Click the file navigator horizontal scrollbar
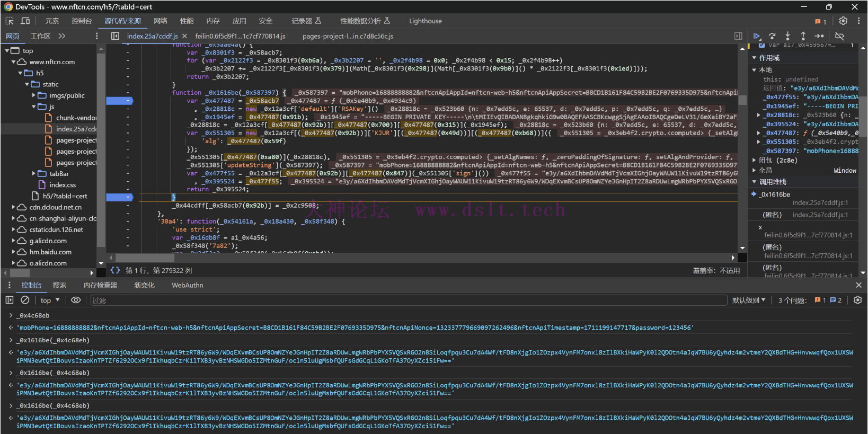The width and height of the screenshot is (868, 434). (x=20, y=273)
